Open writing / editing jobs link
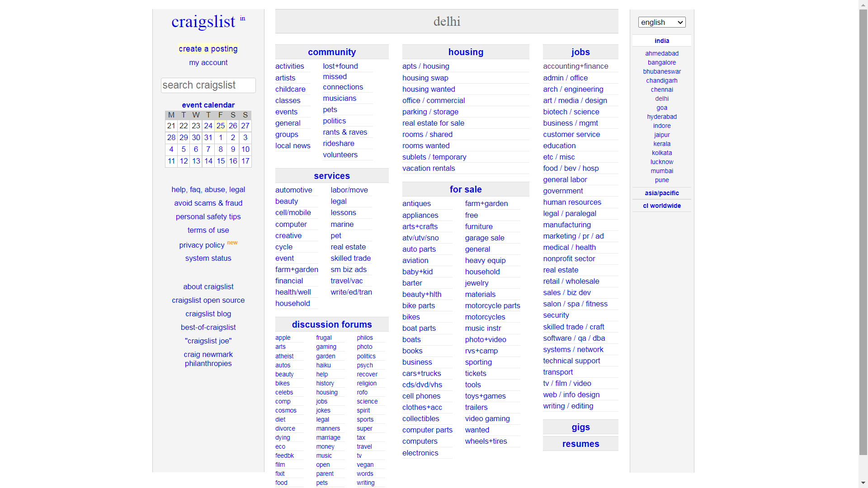The image size is (868, 488). click(568, 406)
